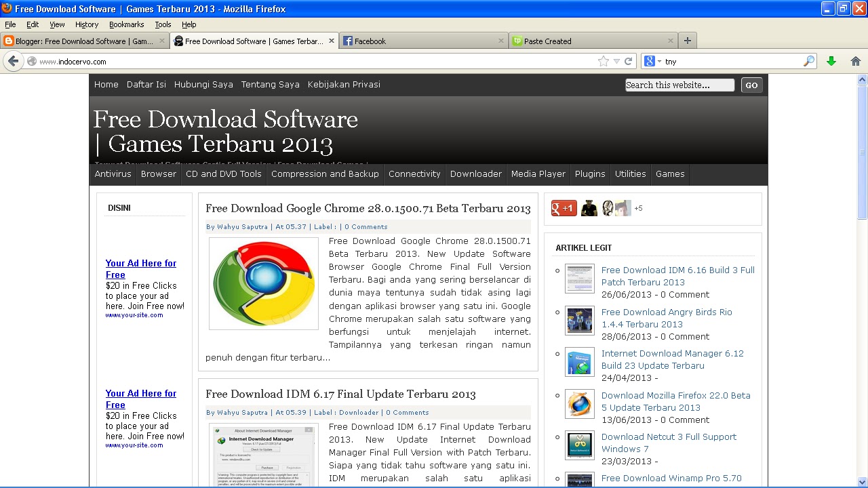
Task: Open the Media Player category
Action: tap(538, 174)
